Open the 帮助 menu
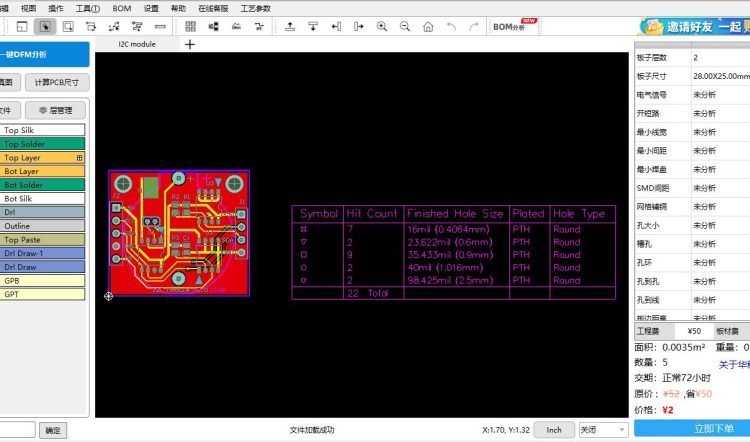 [178, 9]
